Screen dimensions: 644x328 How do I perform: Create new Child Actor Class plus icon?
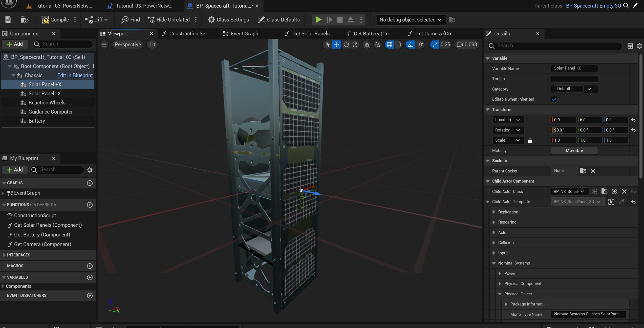[x=614, y=192]
